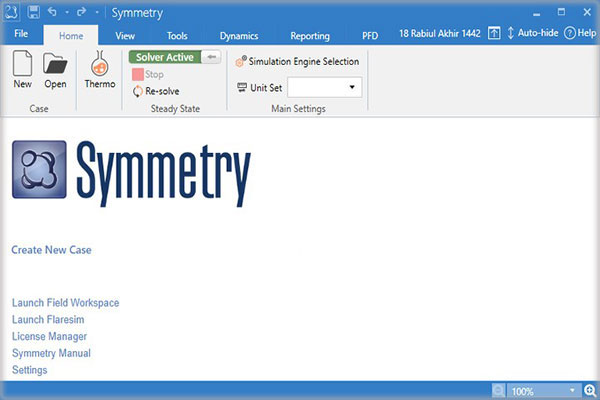
Task: Open Simulation Engine Selection
Action: click(x=297, y=61)
